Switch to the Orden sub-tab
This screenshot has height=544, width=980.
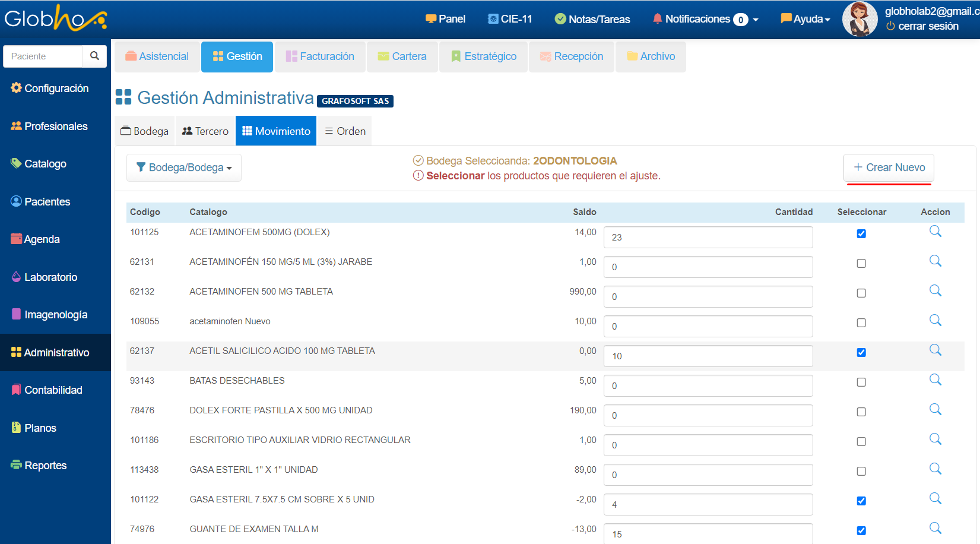coord(345,131)
